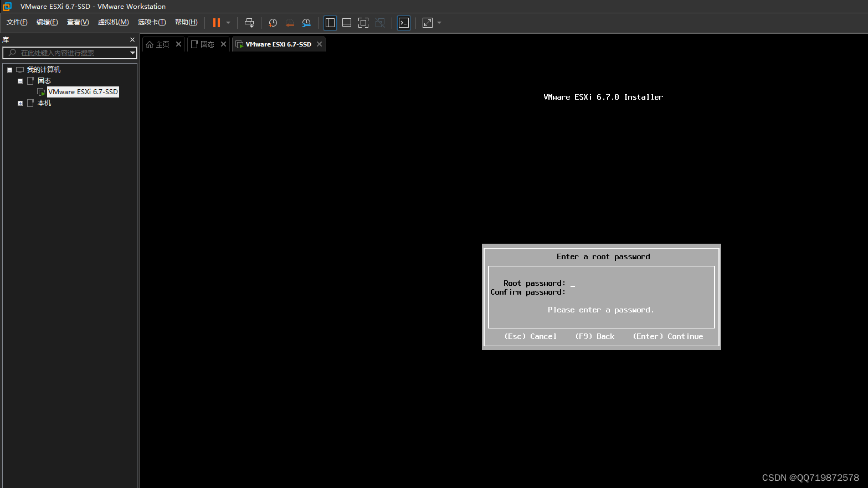This screenshot has height=488, width=868.
Task: Select the 固态 folder in library
Action: 44,81
